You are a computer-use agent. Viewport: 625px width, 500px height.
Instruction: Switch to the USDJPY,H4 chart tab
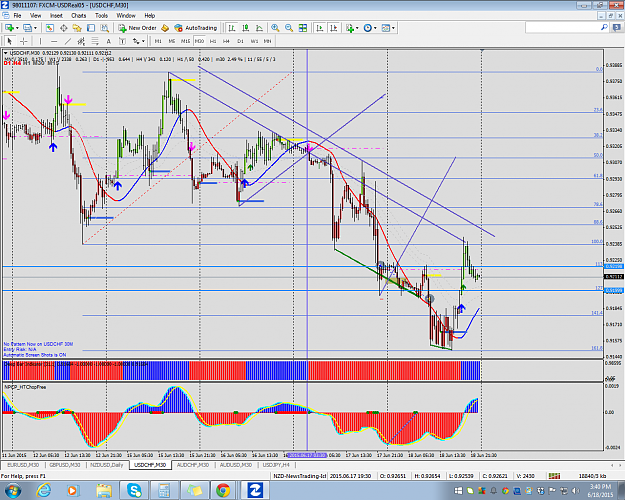[276, 465]
